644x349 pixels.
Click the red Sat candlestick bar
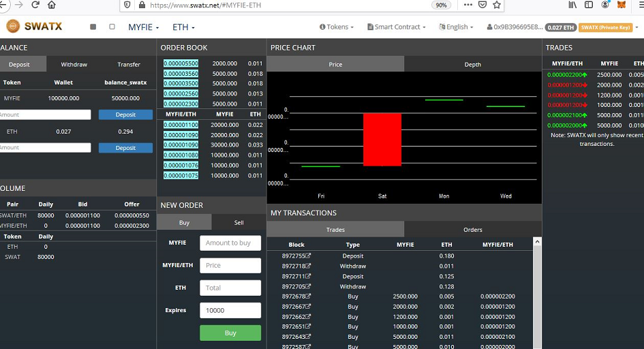coord(382,140)
